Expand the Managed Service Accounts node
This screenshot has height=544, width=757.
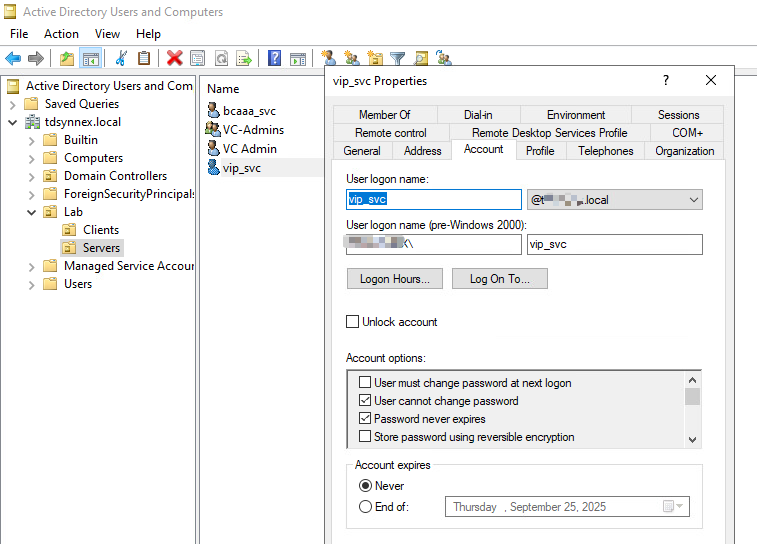point(31,266)
